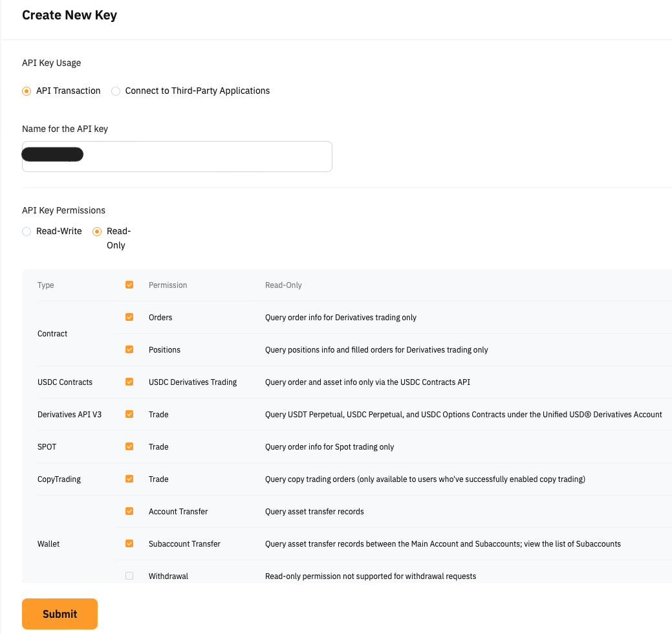The image size is (672, 634).
Task: Toggle Subaccount Transfer checkbox
Action: click(x=129, y=543)
